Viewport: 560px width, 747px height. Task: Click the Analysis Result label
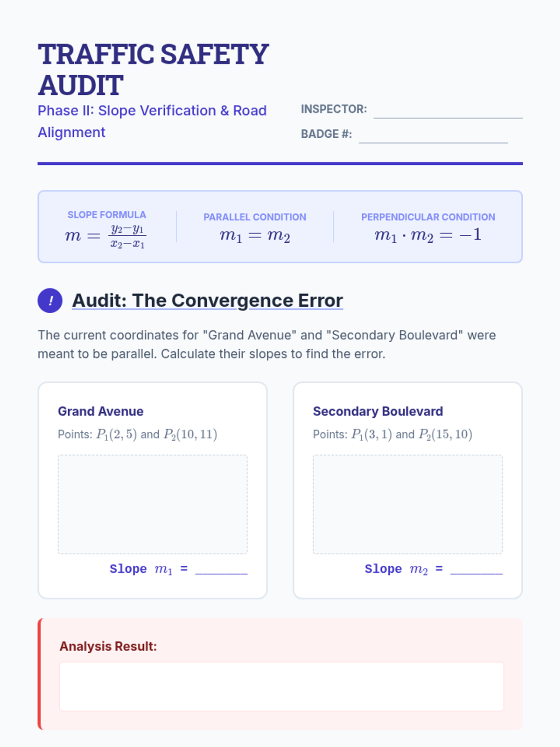[108, 646]
